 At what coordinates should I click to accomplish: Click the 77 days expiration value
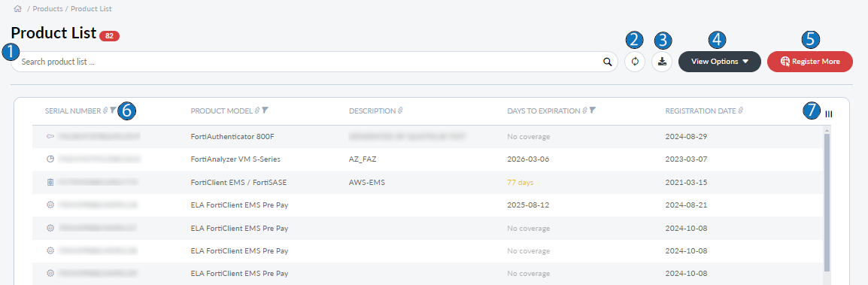tap(520, 182)
